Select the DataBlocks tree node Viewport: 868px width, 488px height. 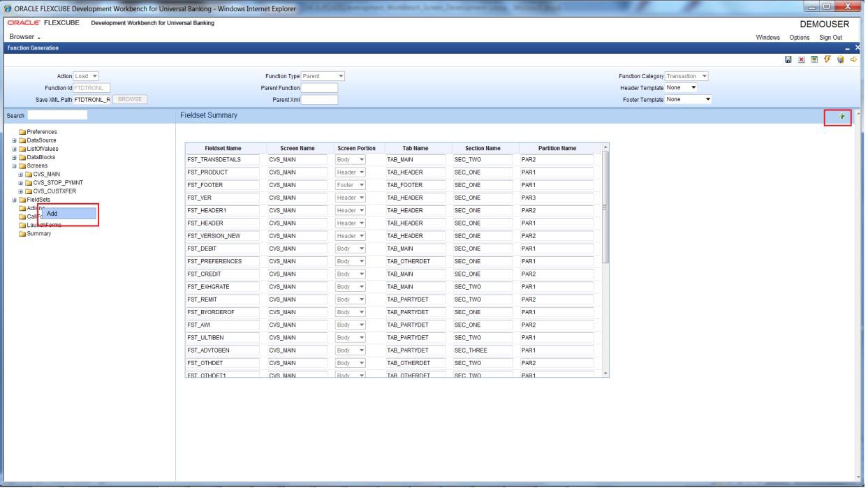pos(38,157)
